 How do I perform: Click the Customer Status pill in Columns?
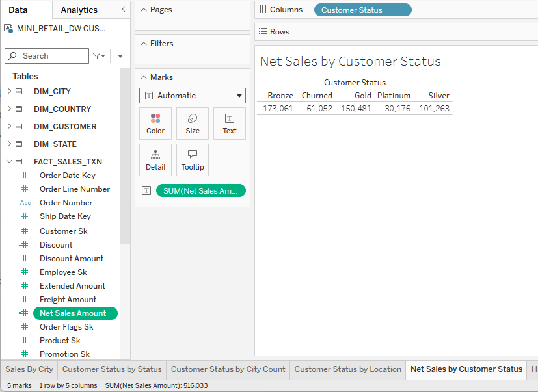362,10
